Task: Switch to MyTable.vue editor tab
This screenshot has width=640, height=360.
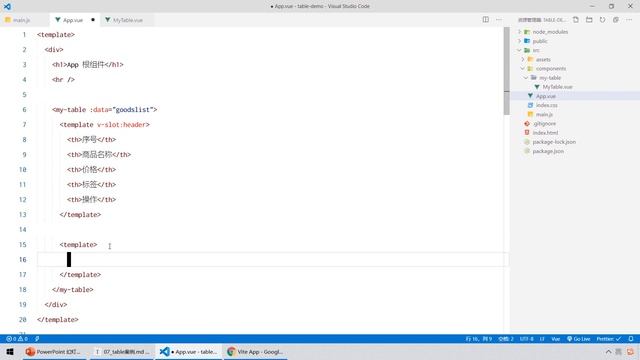Action: 127,20
